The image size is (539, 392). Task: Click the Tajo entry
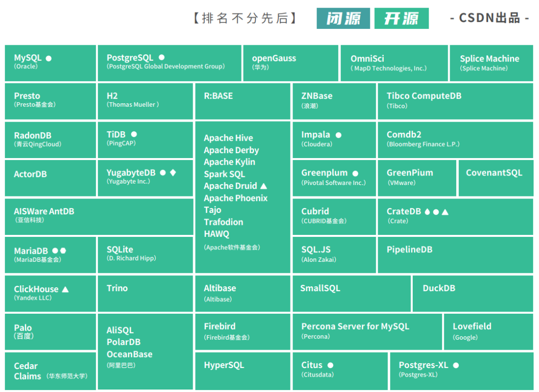click(213, 210)
